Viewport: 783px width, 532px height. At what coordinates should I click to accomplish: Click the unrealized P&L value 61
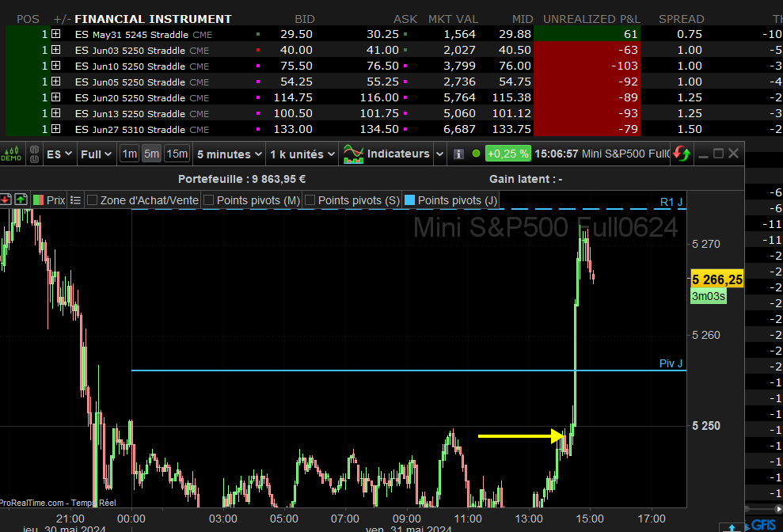coord(631,34)
